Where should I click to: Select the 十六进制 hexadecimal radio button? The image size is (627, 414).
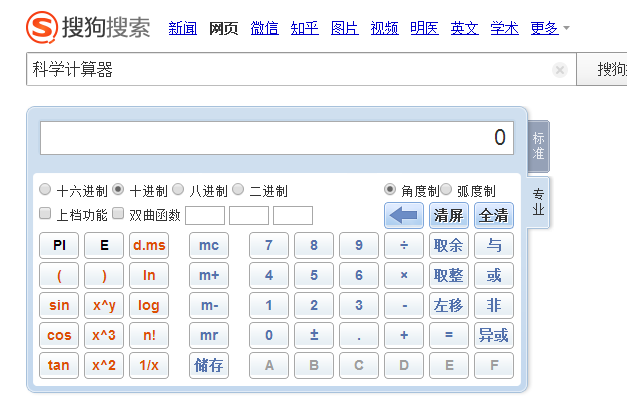pyautogui.click(x=45, y=189)
